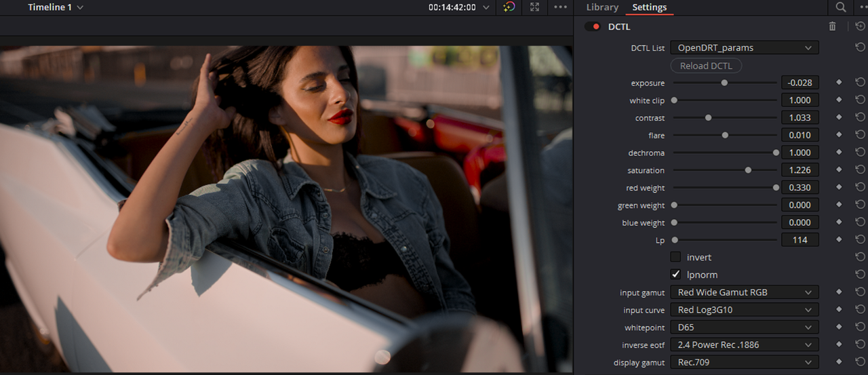Screen dimensions: 868x375
Task: Reset the exposure parameter
Action: 860,83
